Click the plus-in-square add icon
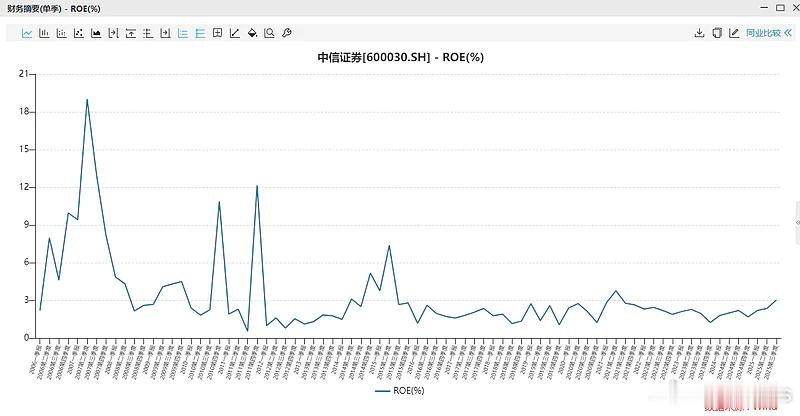Screen dimensions: 800x416 [x=217, y=33]
